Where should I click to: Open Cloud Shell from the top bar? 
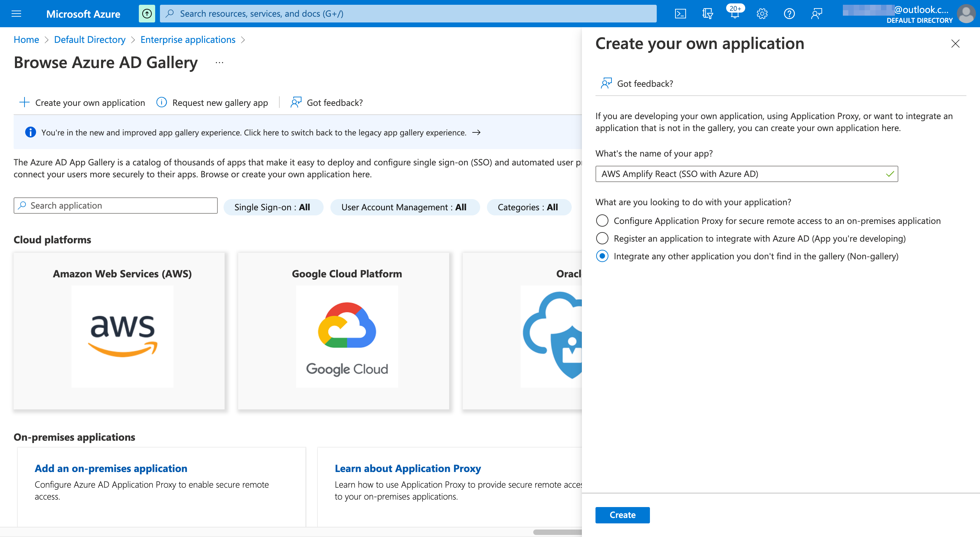[681, 13]
